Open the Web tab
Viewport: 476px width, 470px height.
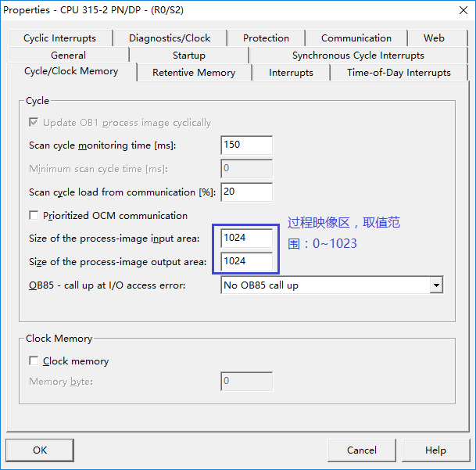[x=434, y=38]
